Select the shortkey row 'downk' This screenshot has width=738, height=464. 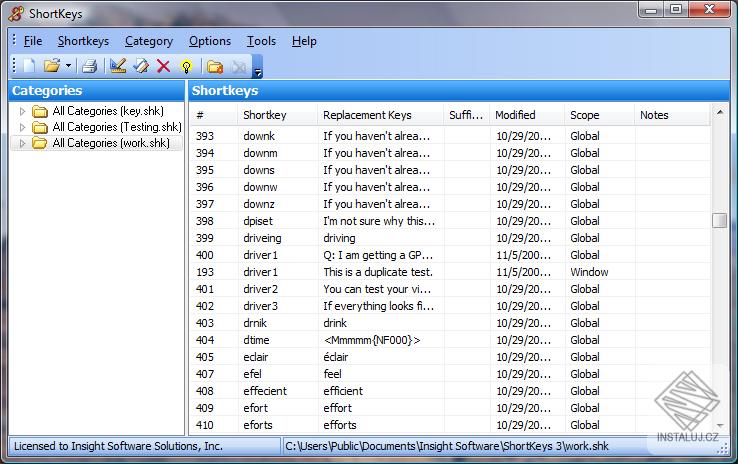[450, 136]
